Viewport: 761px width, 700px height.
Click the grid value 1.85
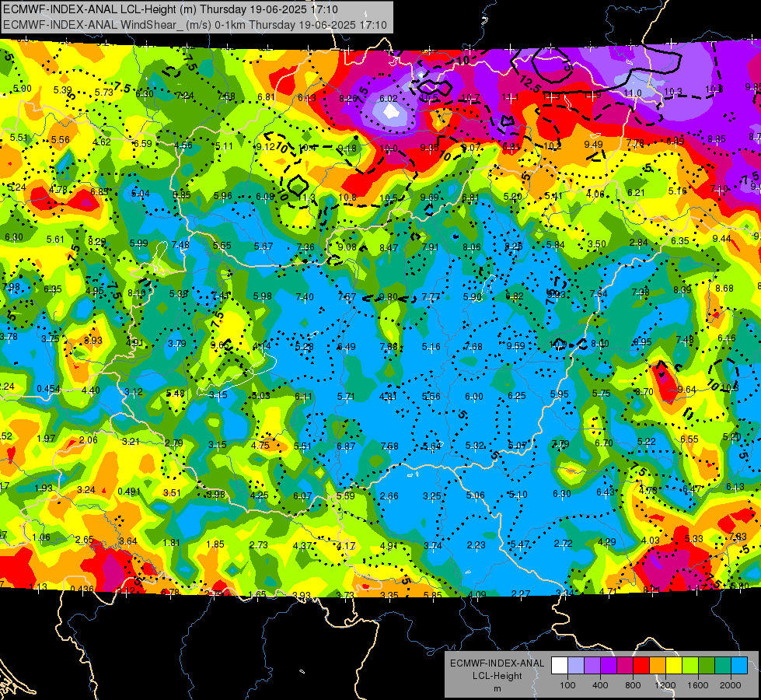click(215, 544)
